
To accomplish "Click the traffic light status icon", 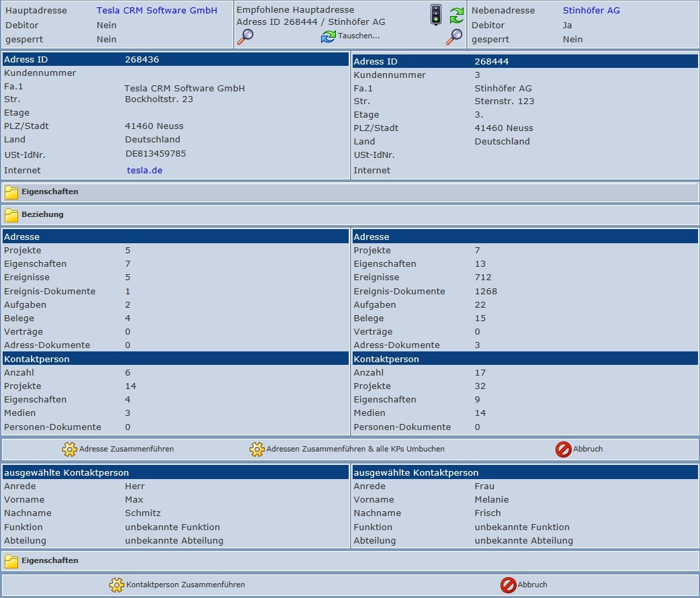I will click(x=436, y=14).
